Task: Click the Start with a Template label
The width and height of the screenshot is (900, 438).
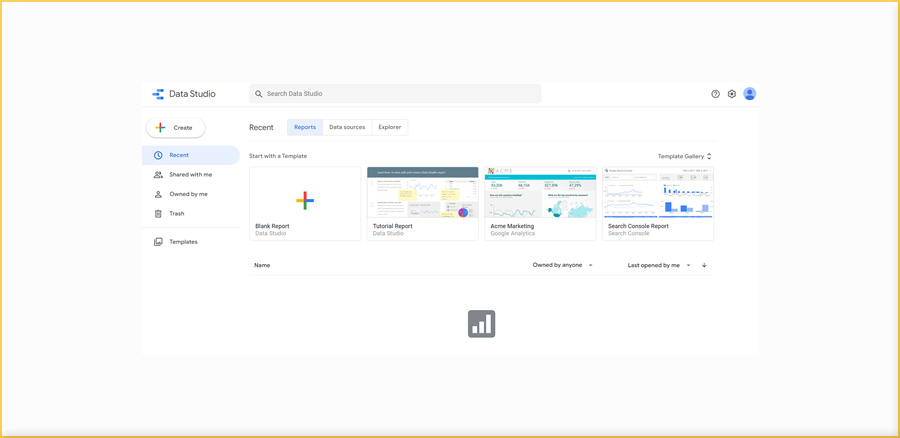Action: [x=278, y=156]
